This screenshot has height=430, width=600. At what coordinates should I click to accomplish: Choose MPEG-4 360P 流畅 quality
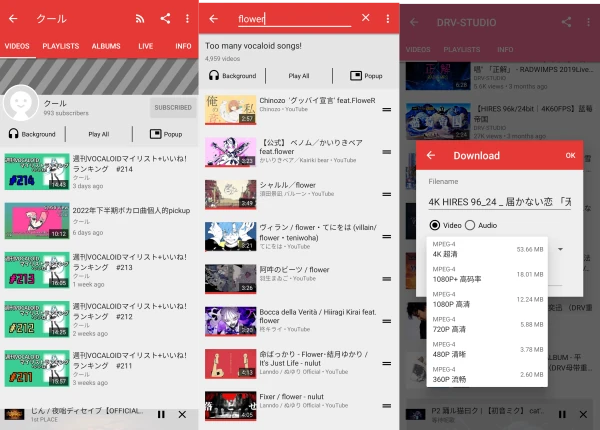point(487,375)
